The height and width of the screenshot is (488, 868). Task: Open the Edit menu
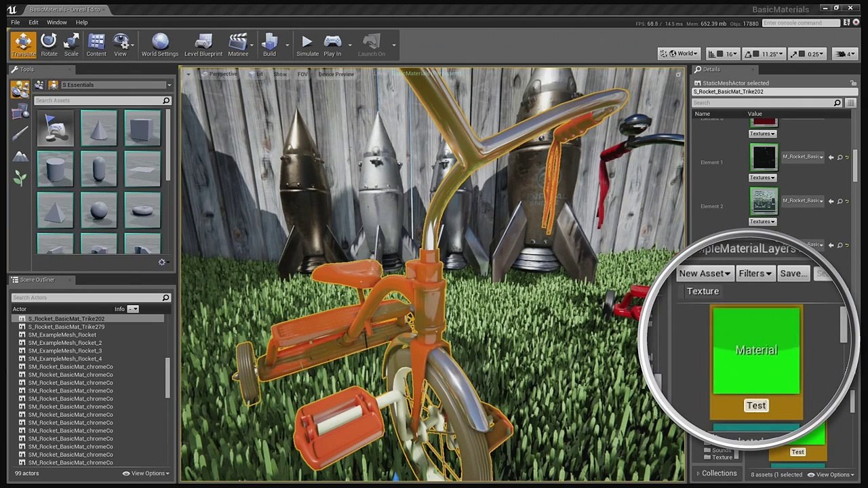[x=33, y=22]
